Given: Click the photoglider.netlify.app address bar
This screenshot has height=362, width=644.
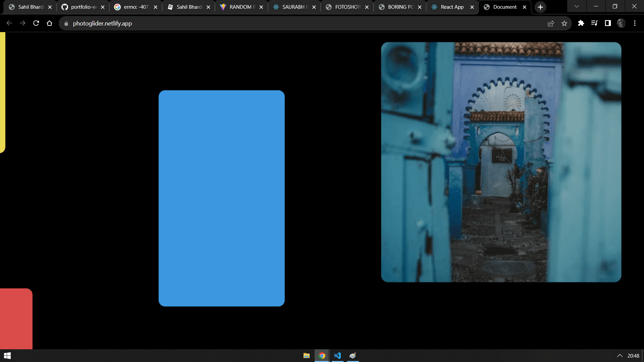Looking at the screenshot, I should point(103,23).
